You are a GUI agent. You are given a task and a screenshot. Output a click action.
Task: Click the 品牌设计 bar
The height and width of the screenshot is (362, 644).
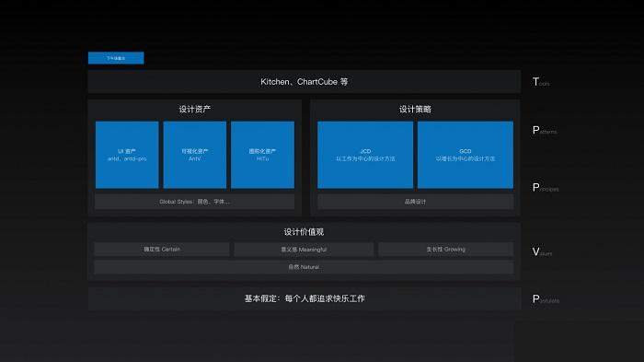415,202
